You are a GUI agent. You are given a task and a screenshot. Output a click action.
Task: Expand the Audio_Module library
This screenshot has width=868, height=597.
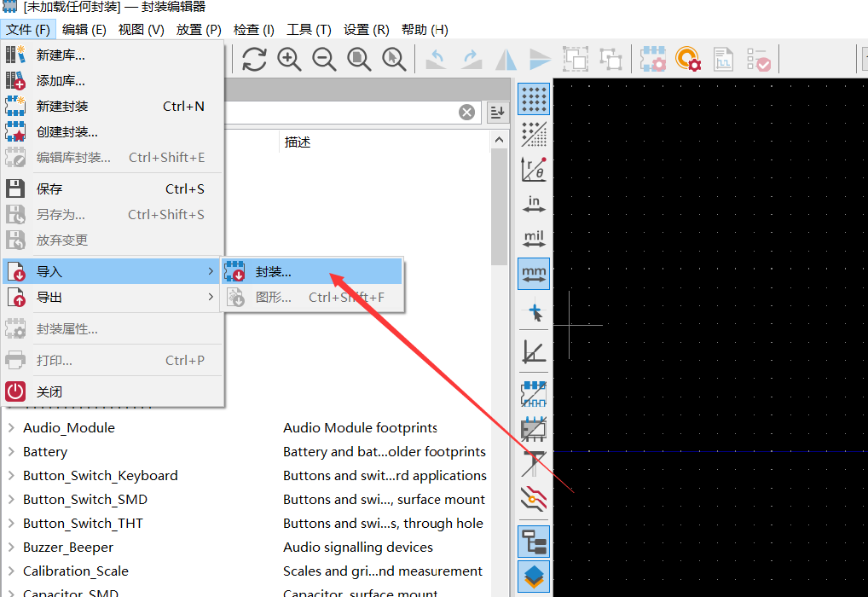(x=12, y=428)
